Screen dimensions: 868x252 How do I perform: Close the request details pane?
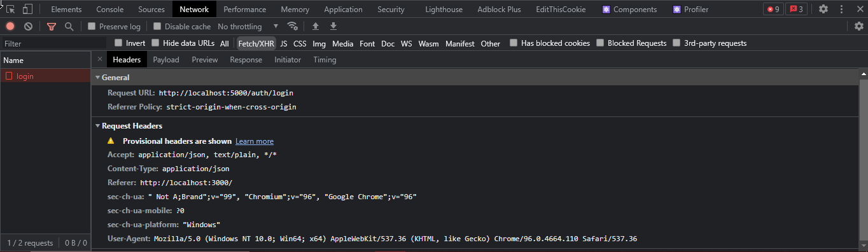[99, 59]
